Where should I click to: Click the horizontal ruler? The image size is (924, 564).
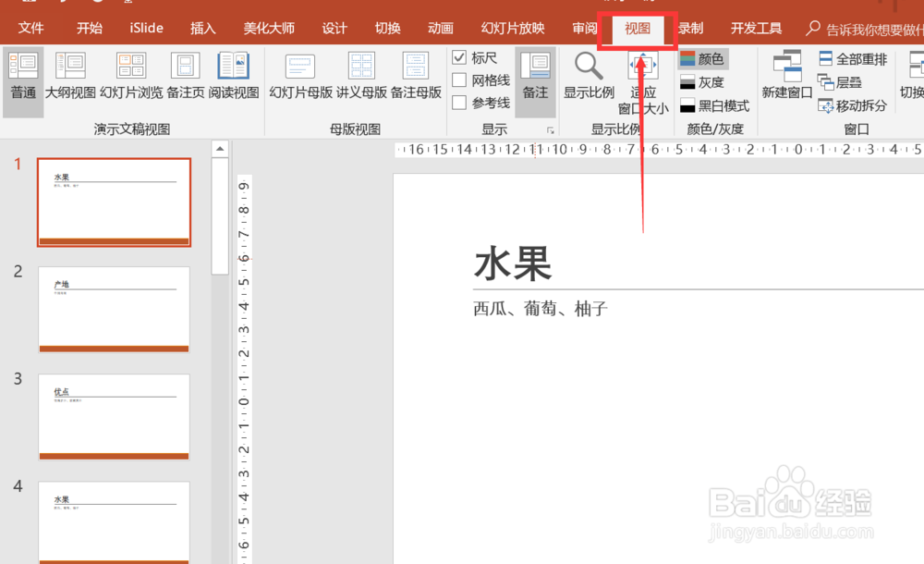coord(659,150)
